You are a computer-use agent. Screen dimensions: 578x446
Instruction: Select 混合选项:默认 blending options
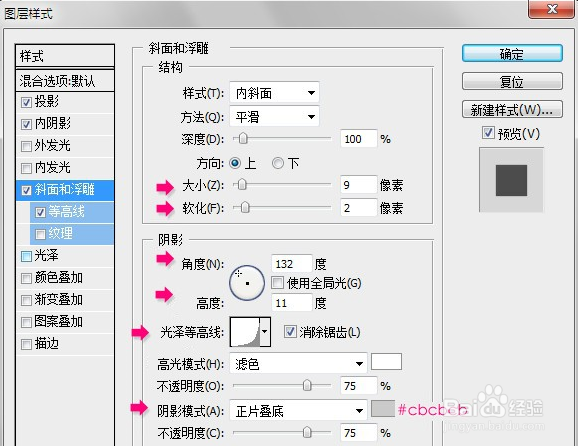(x=65, y=80)
